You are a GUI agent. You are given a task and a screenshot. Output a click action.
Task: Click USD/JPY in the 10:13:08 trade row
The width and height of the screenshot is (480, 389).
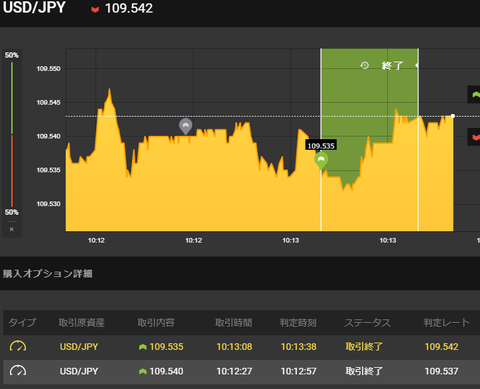coord(79,347)
